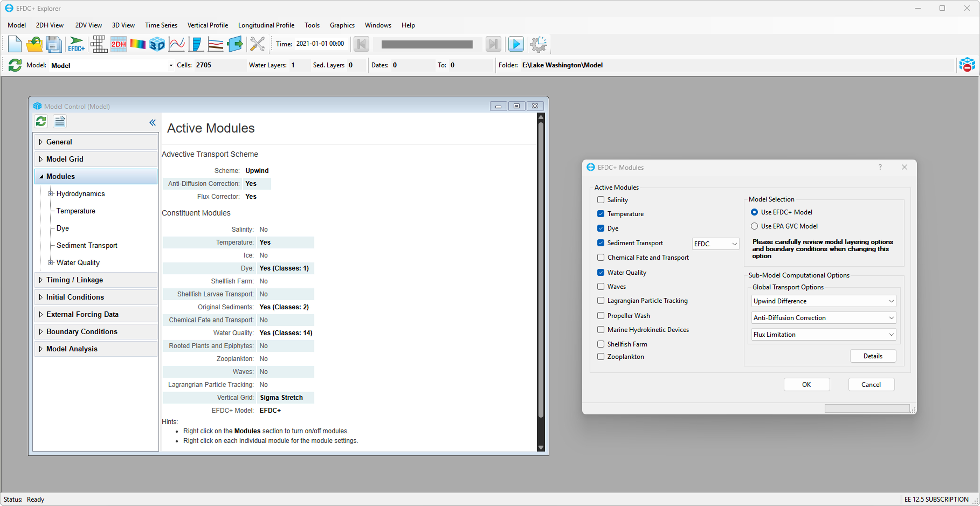
Task: Enable the Waves checkbox
Action: tap(600, 286)
